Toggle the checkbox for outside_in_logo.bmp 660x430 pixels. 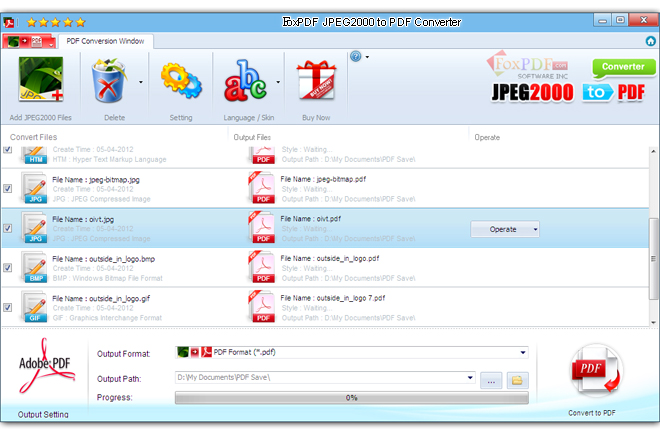point(8,267)
